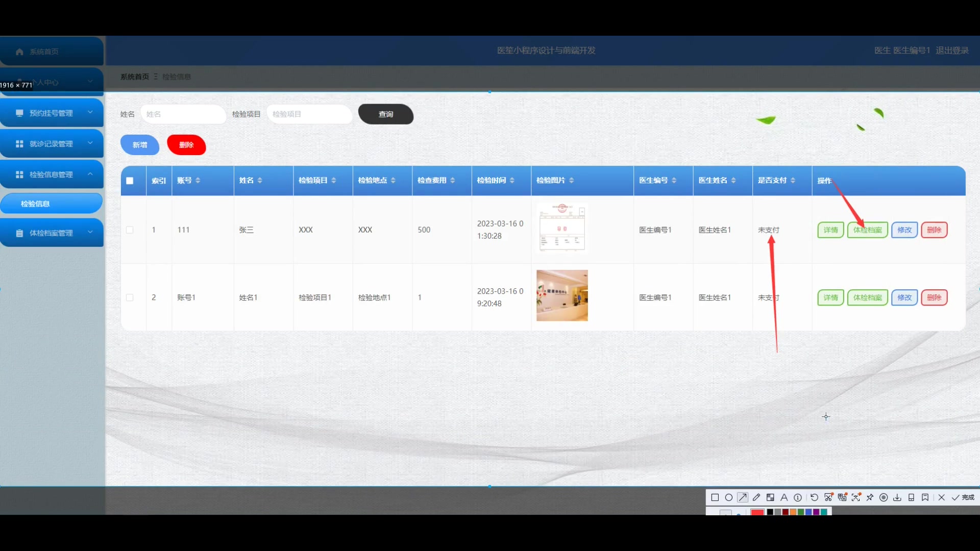Sort table by 姓名 column
980x551 pixels.
[260, 181]
